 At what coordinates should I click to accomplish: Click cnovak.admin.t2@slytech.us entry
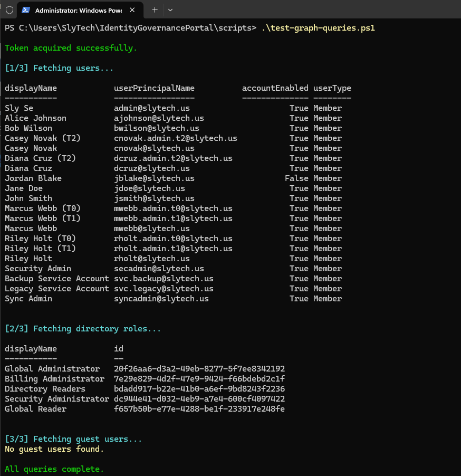pos(176,138)
